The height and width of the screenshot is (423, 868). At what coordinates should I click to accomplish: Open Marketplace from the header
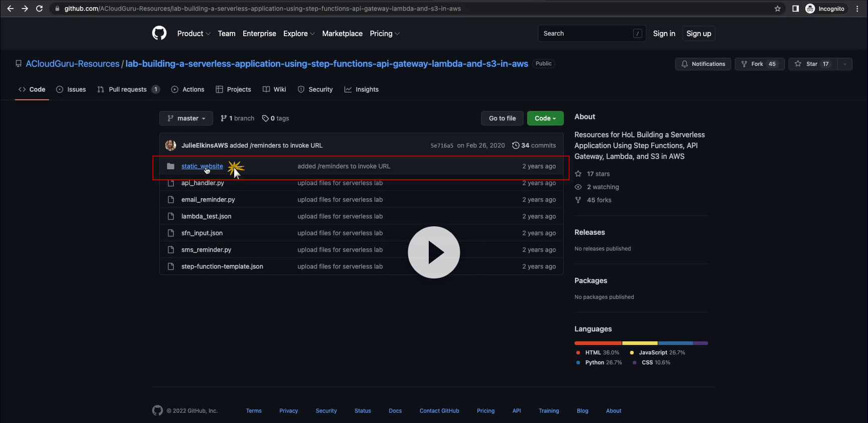coord(342,34)
